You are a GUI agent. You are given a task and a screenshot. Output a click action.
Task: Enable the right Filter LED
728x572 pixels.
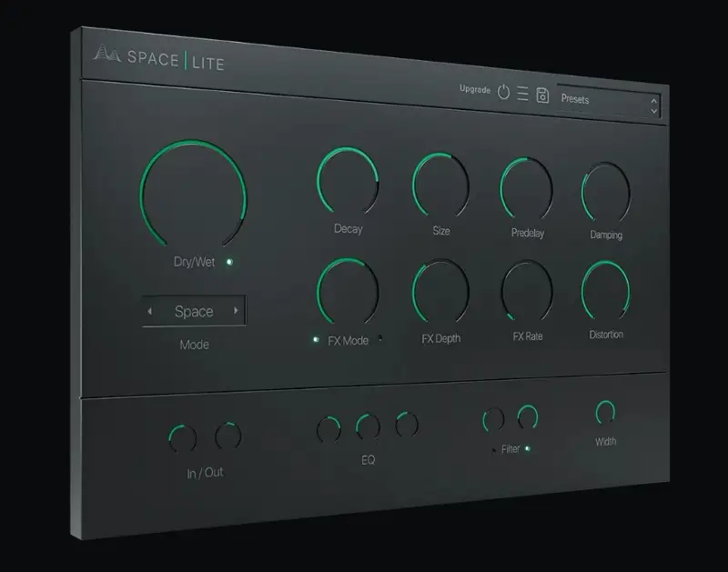(x=528, y=448)
